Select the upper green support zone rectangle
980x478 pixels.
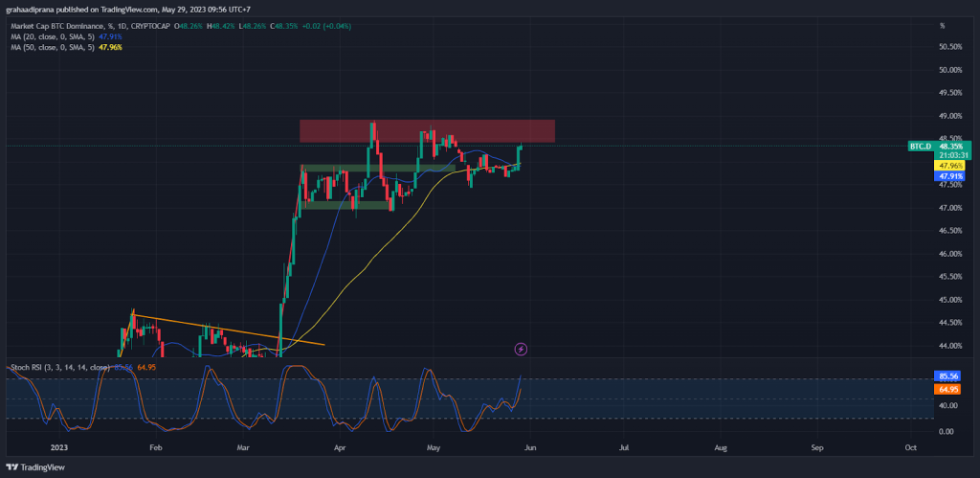(x=377, y=168)
